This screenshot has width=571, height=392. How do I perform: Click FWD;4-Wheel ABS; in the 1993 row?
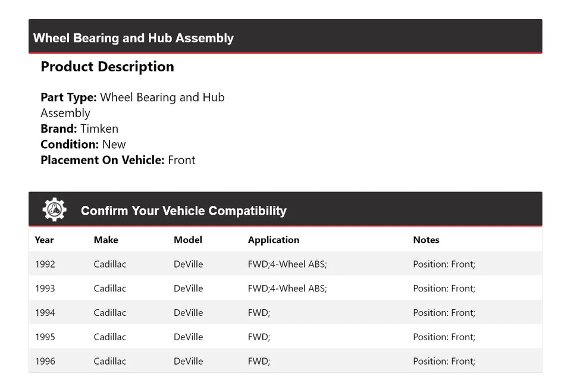[x=287, y=288]
